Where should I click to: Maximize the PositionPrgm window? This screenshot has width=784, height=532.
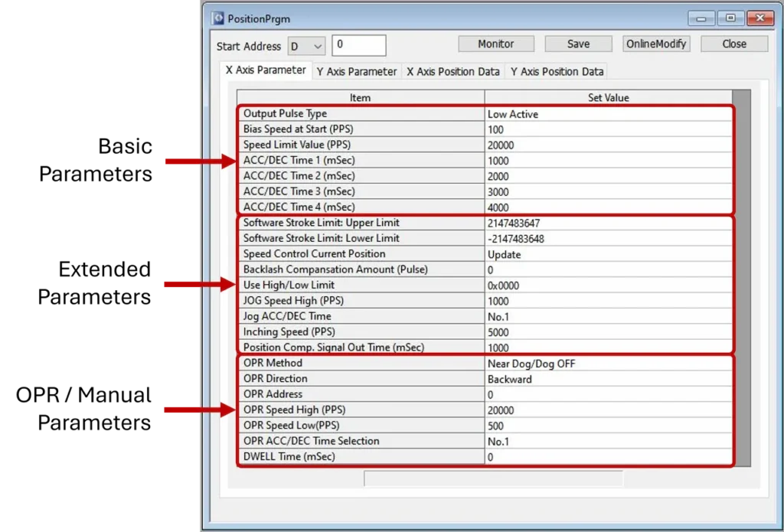pyautogui.click(x=730, y=18)
